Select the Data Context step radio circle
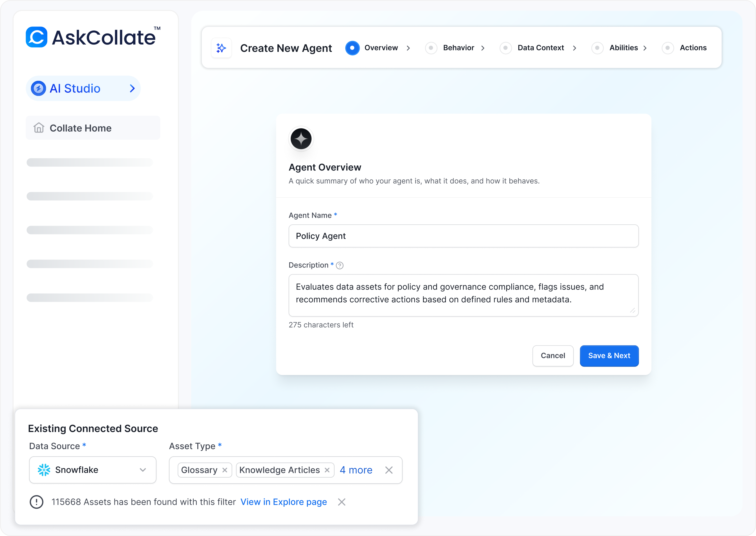Screen dimensions: 756x536 click(505, 48)
